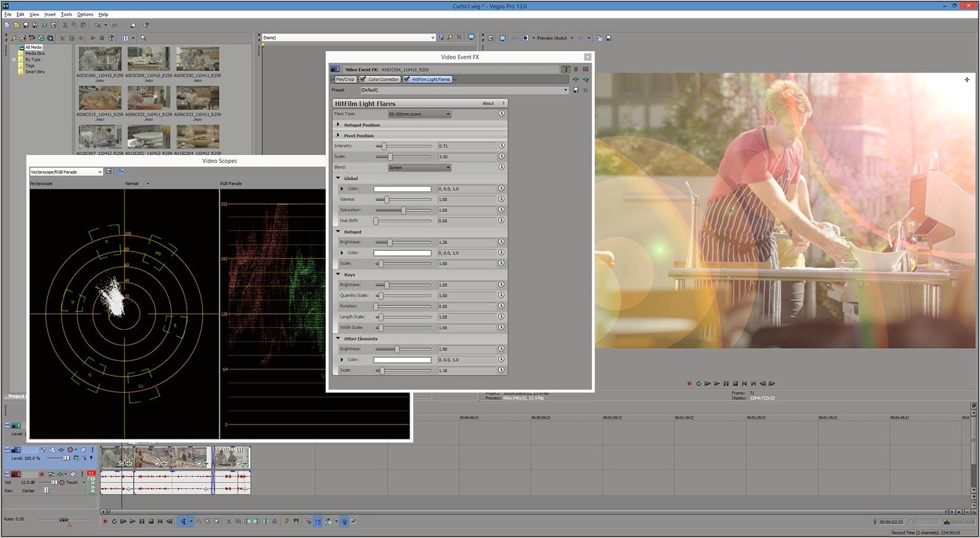
Task: Open View menu
Action: pyautogui.click(x=34, y=14)
